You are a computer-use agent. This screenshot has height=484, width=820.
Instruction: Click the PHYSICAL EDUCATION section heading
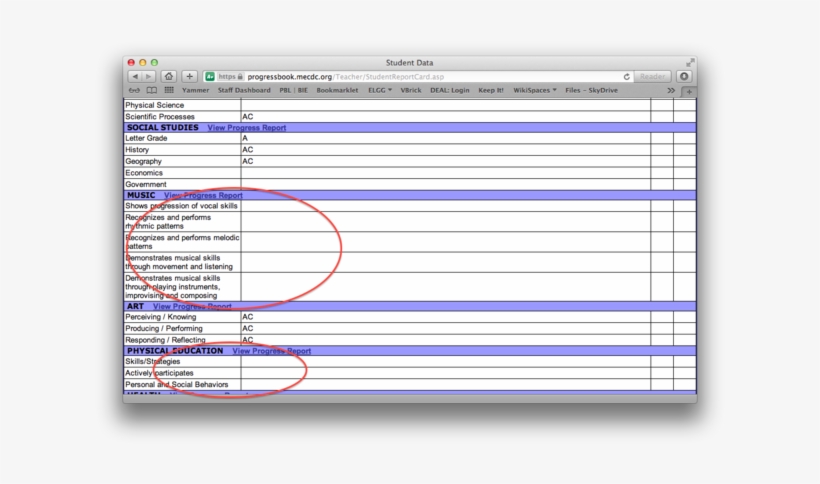(175, 351)
